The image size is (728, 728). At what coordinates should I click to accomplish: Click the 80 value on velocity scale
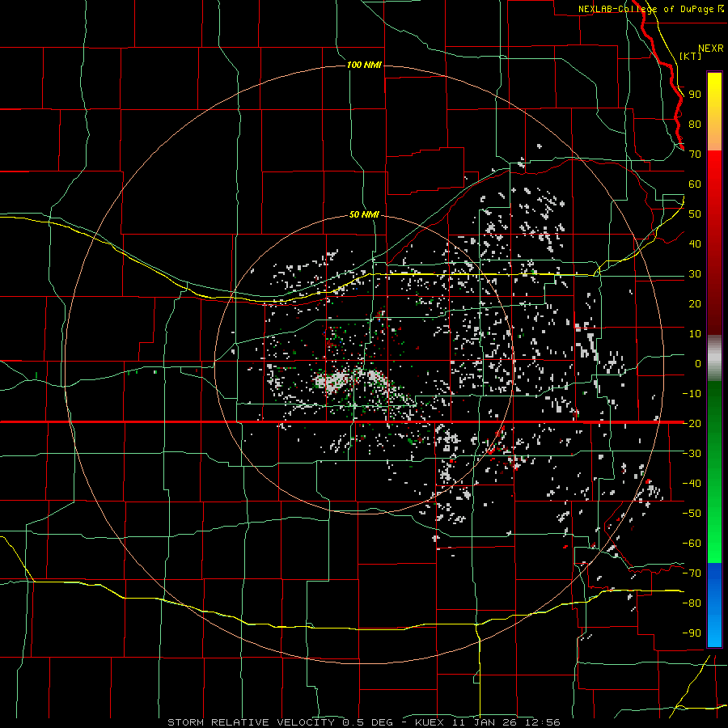tap(695, 125)
